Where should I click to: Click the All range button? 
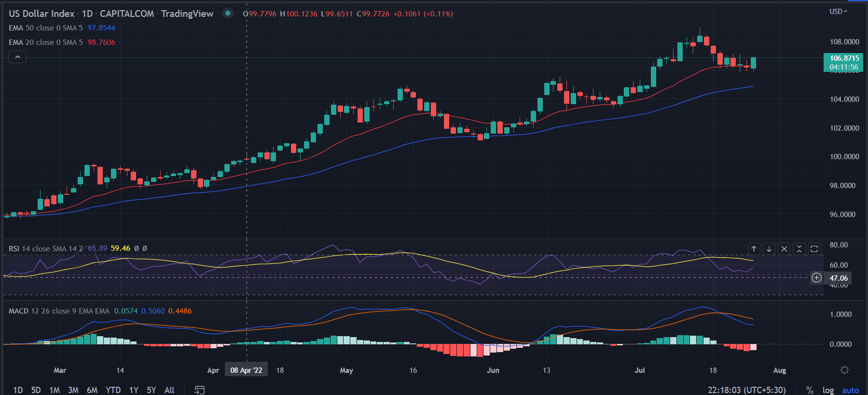pos(169,390)
